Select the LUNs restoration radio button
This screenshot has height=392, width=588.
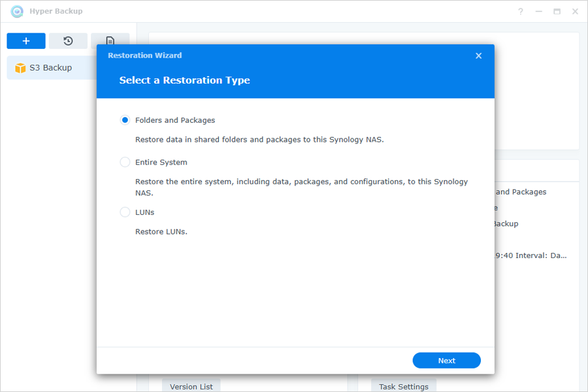[x=125, y=212]
